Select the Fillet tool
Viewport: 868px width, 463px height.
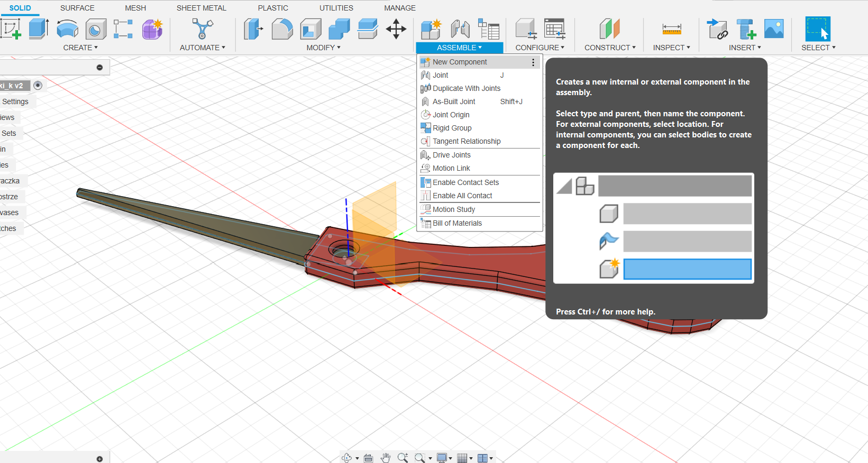(x=282, y=29)
